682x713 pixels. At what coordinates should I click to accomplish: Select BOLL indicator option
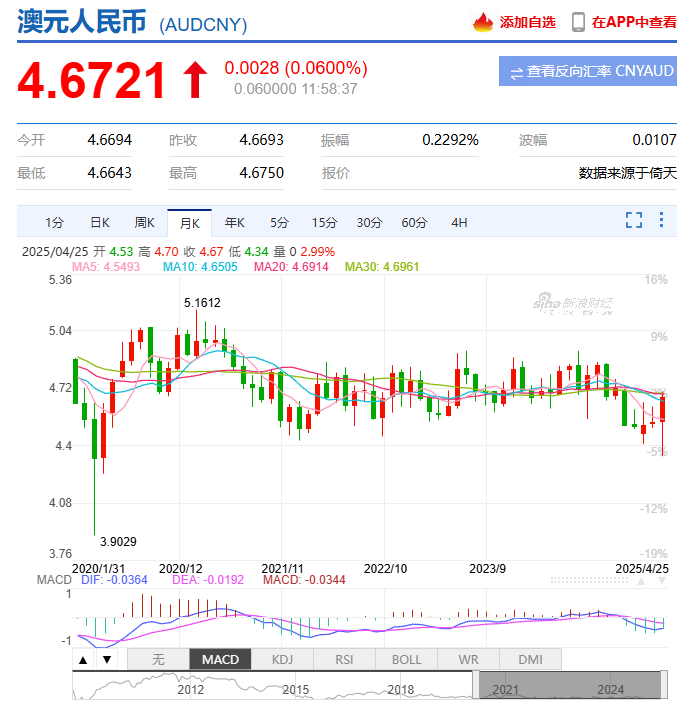pos(406,660)
